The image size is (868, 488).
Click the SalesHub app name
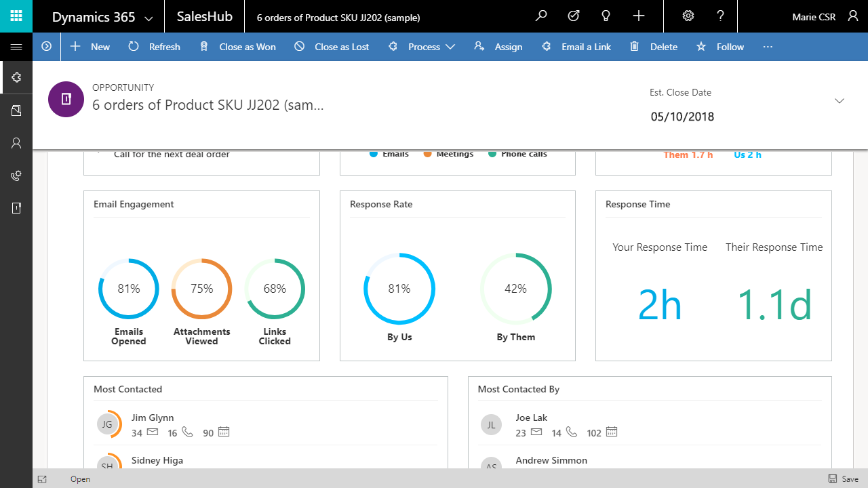(x=205, y=17)
